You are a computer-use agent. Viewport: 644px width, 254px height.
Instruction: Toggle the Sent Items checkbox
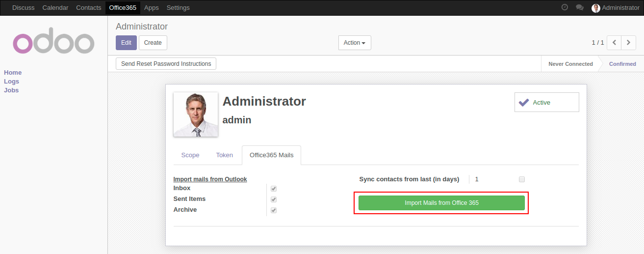point(274,199)
